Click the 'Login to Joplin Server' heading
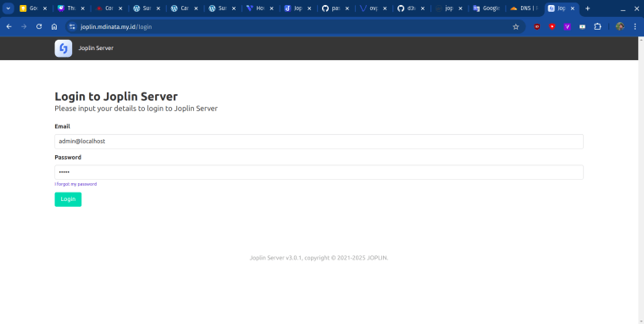Screen dimensions: 644x324 tap(116, 97)
